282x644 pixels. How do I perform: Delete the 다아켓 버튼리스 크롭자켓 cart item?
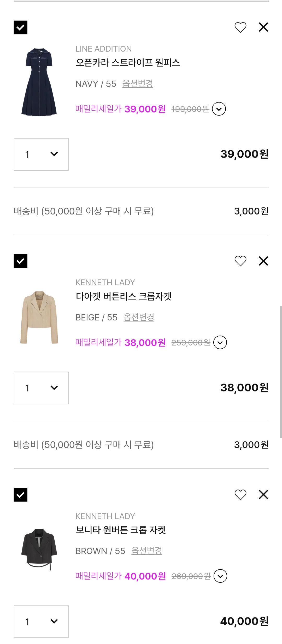coord(263,261)
